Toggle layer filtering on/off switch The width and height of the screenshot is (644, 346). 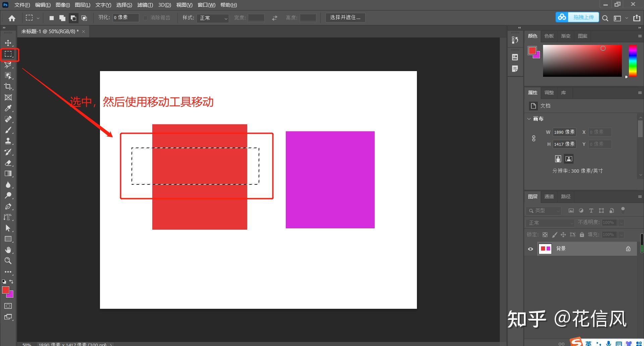coord(623,210)
